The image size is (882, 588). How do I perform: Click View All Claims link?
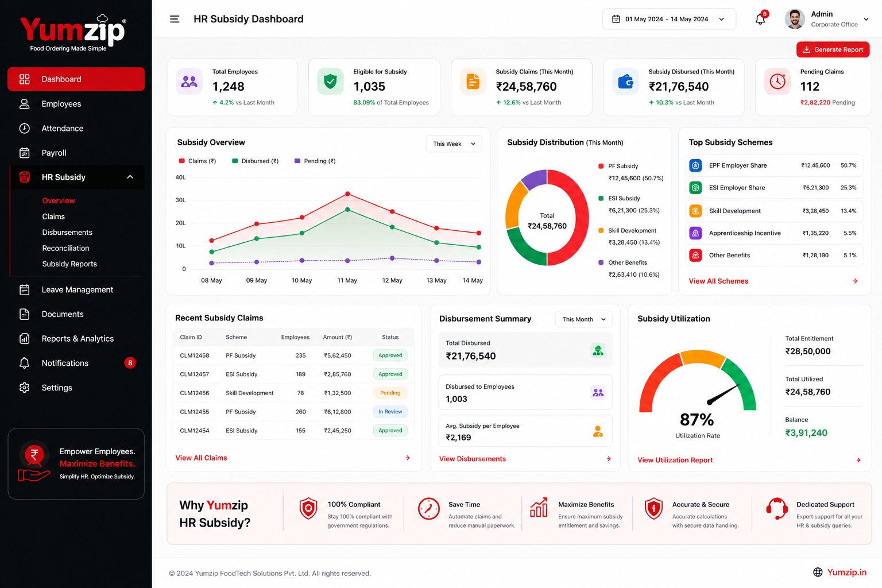pos(201,458)
